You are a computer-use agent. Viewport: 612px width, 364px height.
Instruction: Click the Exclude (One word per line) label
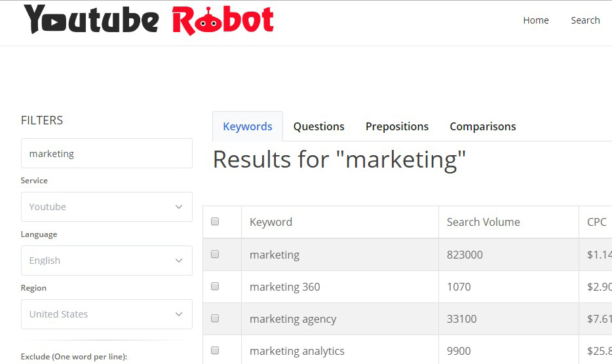click(x=74, y=357)
